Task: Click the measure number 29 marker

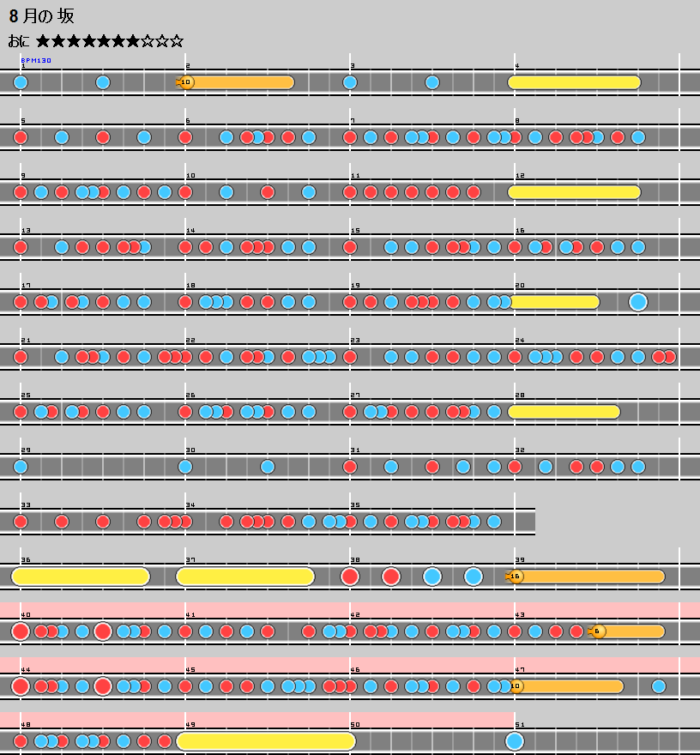Action: click(25, 450)
